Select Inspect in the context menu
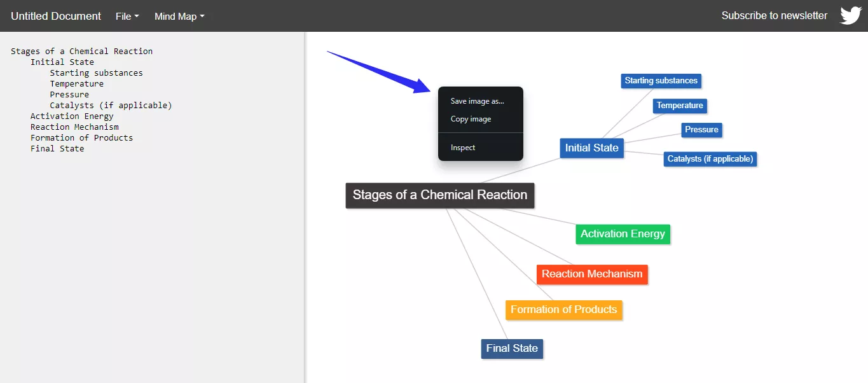868x383 pixels. pyautogui.click(x=462, y=147)
